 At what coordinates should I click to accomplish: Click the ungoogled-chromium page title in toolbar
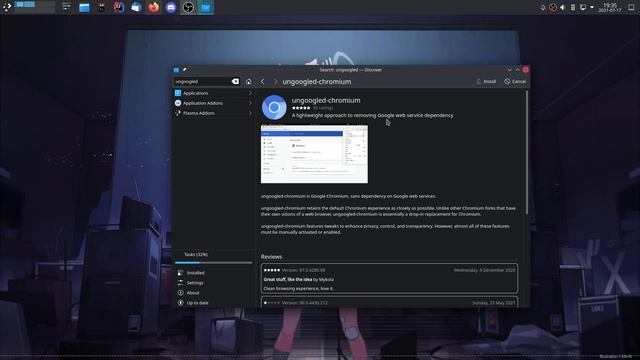pyautogui.click(x=317, y=82)
